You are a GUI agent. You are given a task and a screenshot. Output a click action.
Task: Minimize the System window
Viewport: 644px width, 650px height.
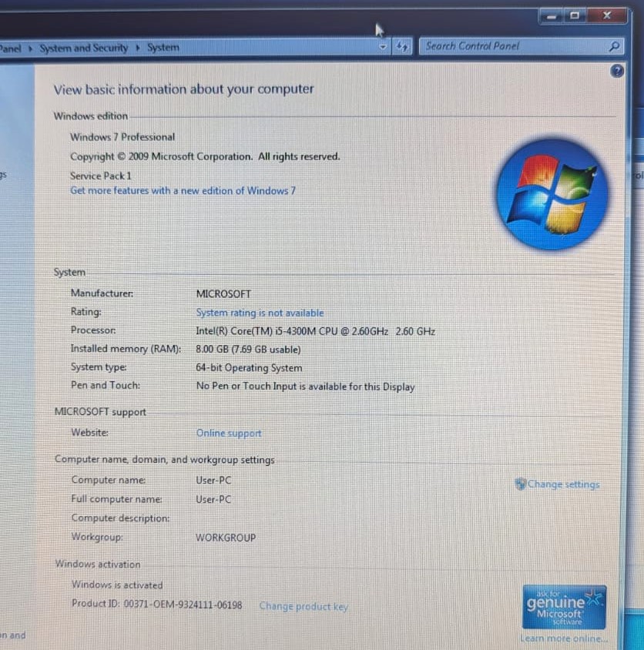[551, 17]
